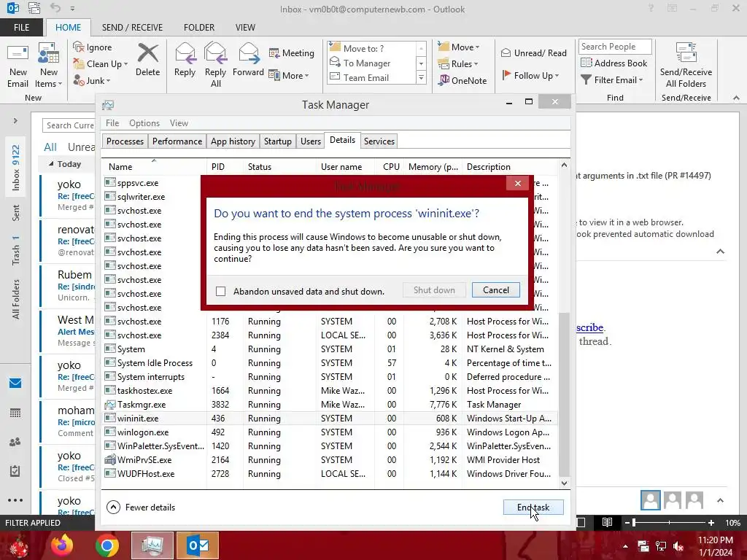This screenshot has width=747, height=560.
Task: Check Abandon unsaved data and shut down
Action: pyautogui.click(x=220, y=292)
